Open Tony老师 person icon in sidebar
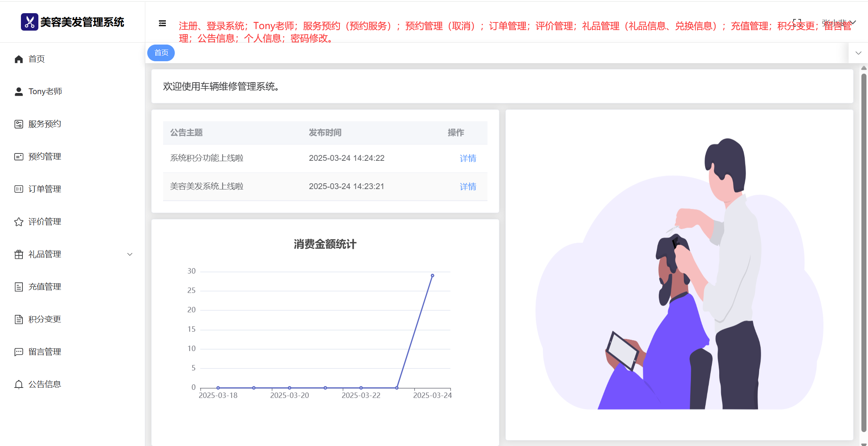The width and height of the screenshot is (868, 446). coord(19,91)
